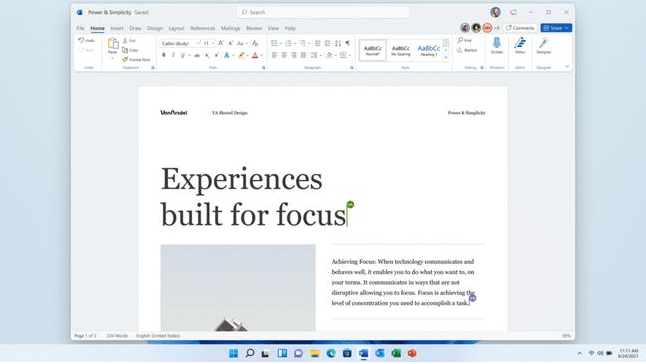The width and height of the screenshot is (646, 364).
Task: Open Excel from the taskbar
Action: (396, 353)
